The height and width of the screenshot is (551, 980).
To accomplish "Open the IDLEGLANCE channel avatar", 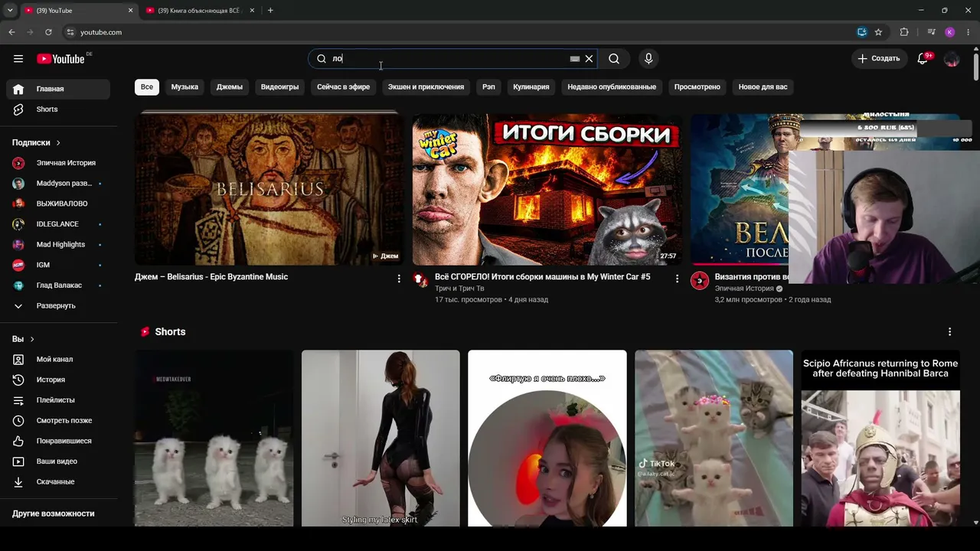I will (x=18, y=224).
